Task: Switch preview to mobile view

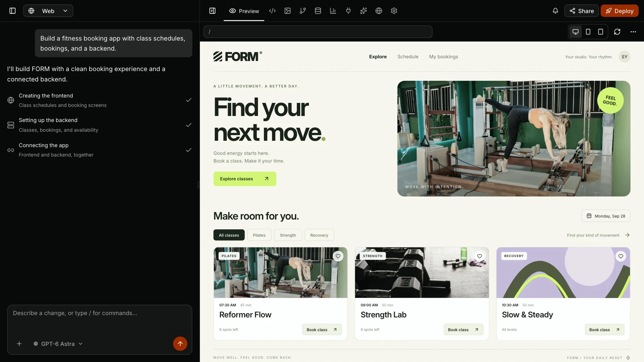Action: coord(588,32)
